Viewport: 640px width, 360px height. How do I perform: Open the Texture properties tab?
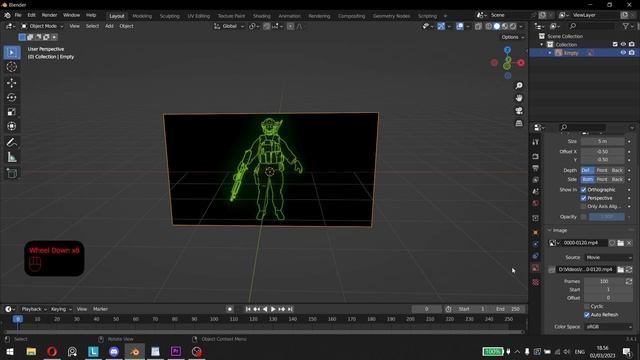[x=536, y=282]
